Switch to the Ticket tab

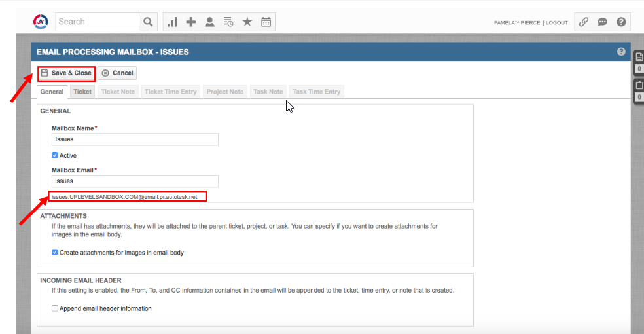click(82, 92)
